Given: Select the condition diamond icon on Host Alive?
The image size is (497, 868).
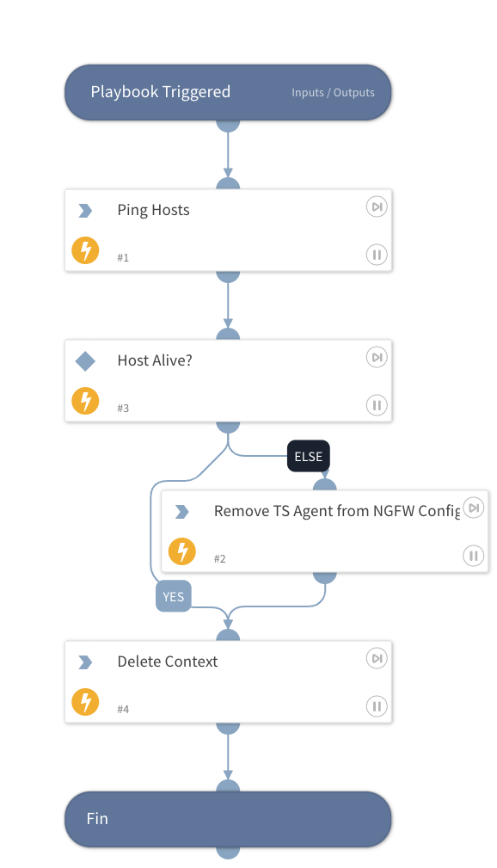Looking at the screenshot, I should pos(85,361).
